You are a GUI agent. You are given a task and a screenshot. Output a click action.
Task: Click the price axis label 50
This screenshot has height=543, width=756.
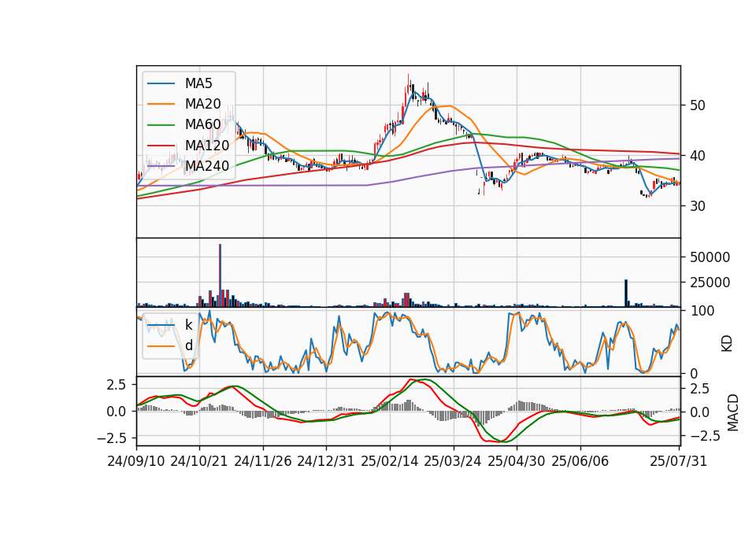[x=697, y=105]
